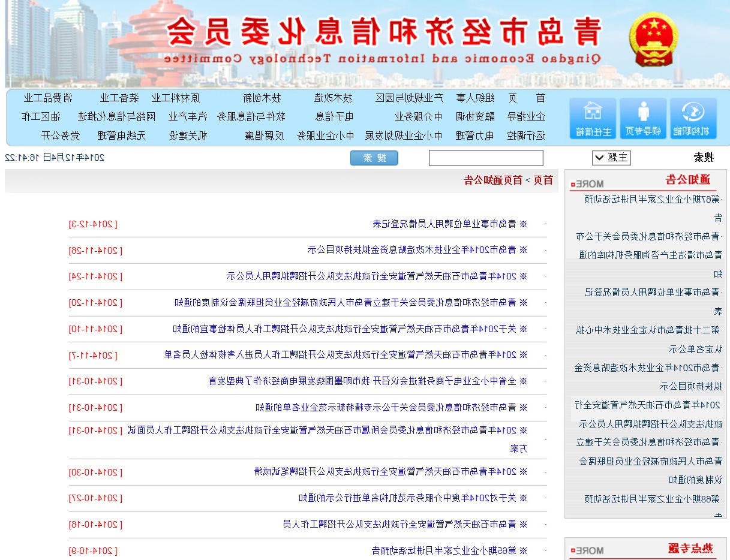Open 党务公开 navigation item
Screen dimensions: 730x560
tap(61, 136)
